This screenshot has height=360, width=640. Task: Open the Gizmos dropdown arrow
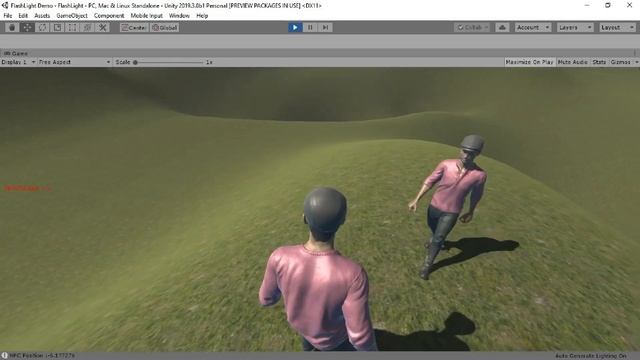point(636,62)
